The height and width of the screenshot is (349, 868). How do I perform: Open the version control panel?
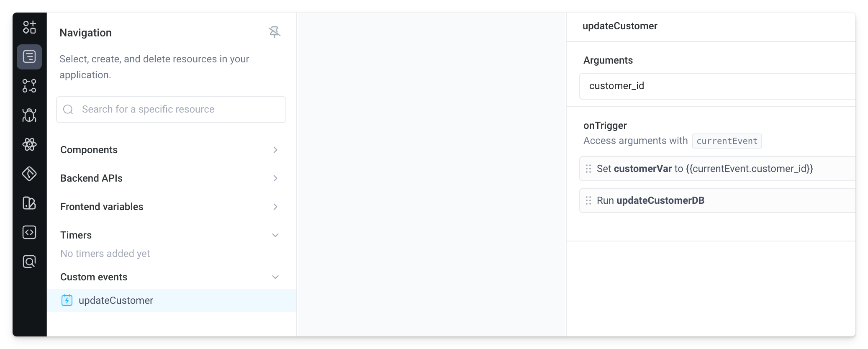click(29, 174)
